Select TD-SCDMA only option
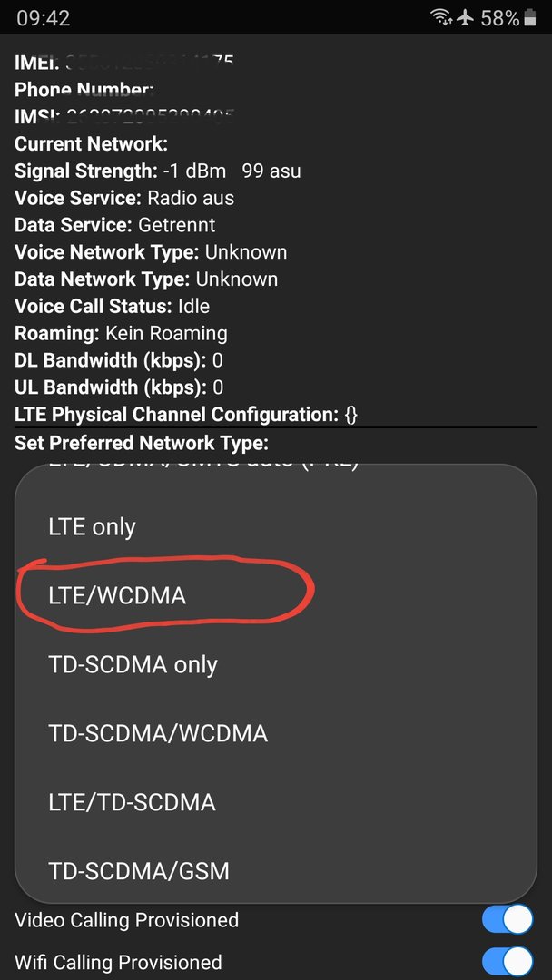552x980 pixels. pyautogui.click(x=276, y=664)
